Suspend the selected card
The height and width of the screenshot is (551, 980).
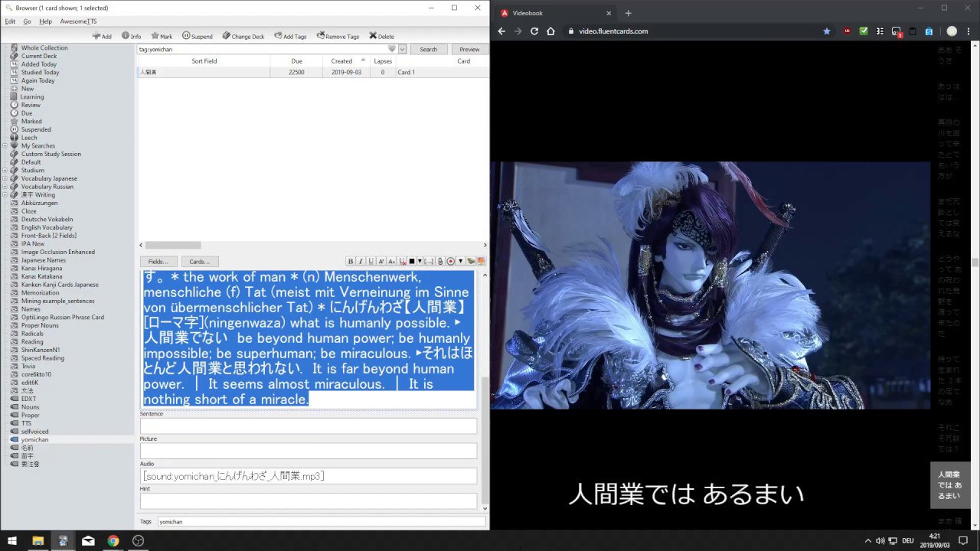pos(198,36)
